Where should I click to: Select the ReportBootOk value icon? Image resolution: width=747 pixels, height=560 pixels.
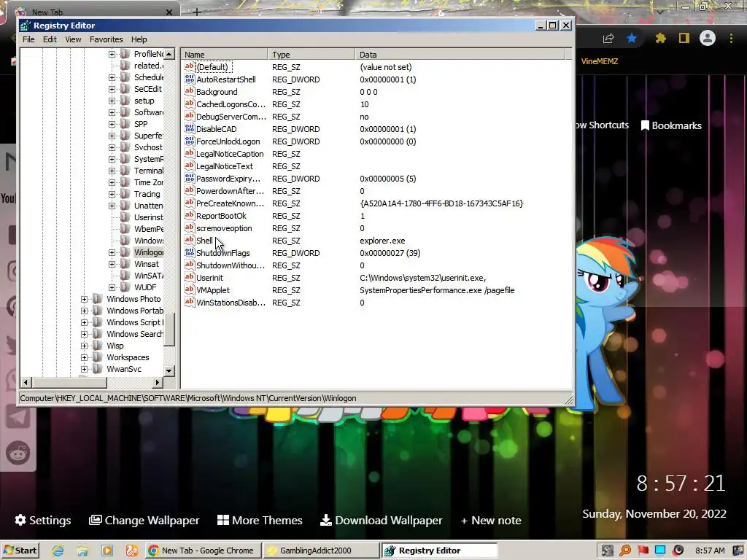(x=189, y=215)
